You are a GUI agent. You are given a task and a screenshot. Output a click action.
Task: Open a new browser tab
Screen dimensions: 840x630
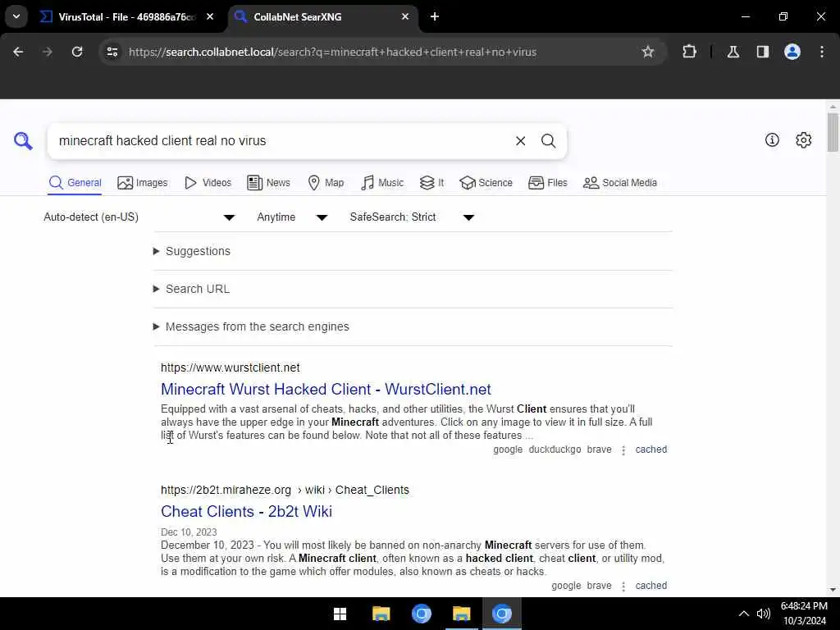click(x=435, y=16)
